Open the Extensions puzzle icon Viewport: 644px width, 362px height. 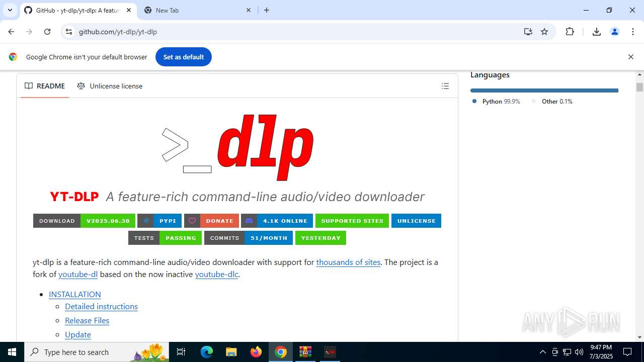click(x=570, y=32)
